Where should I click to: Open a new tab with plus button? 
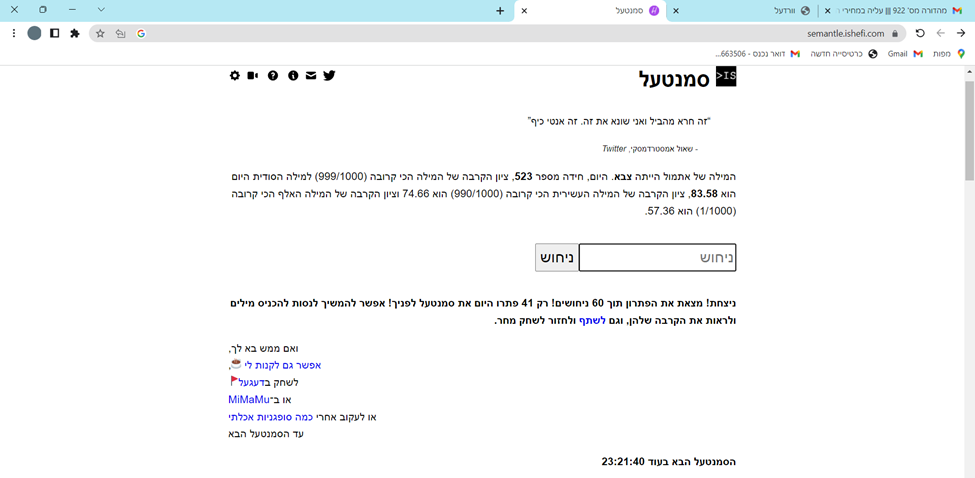500,11
